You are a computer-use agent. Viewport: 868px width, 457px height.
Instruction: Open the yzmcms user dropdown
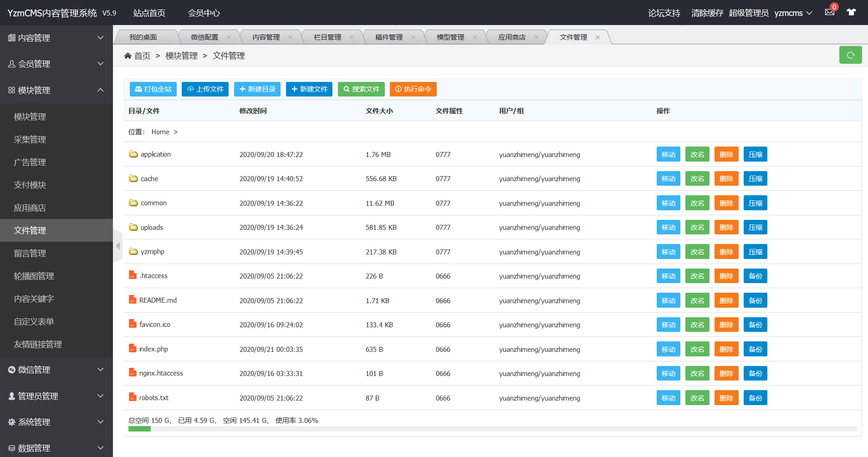(x=793, y=13)
